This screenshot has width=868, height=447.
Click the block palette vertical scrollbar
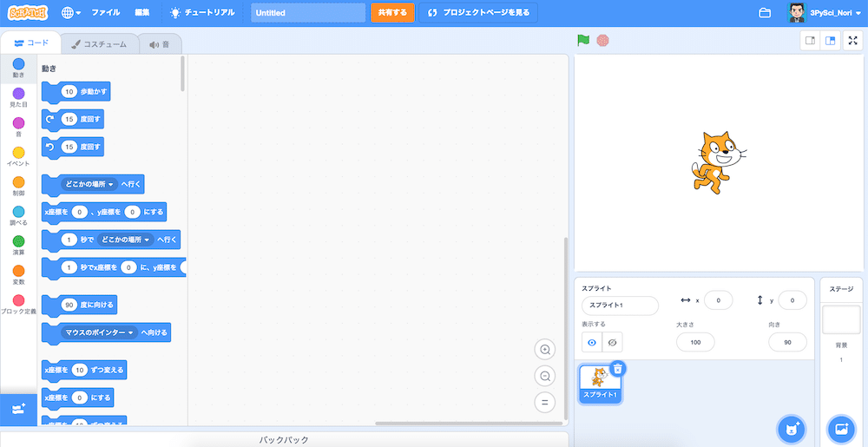[x=182, y=74]
